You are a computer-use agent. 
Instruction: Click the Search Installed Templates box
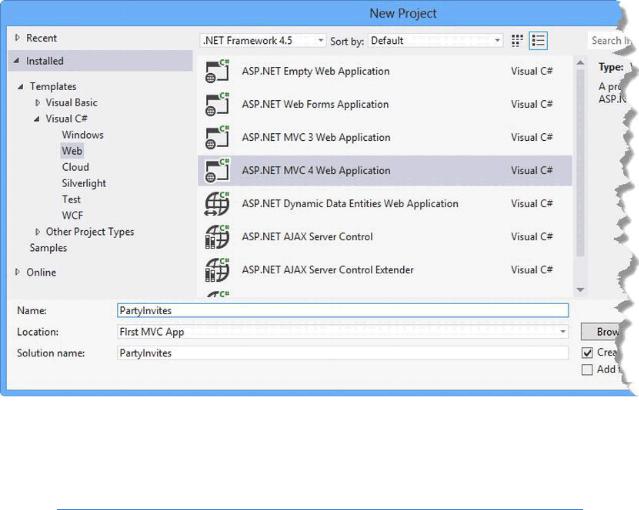tap(609, 40)
